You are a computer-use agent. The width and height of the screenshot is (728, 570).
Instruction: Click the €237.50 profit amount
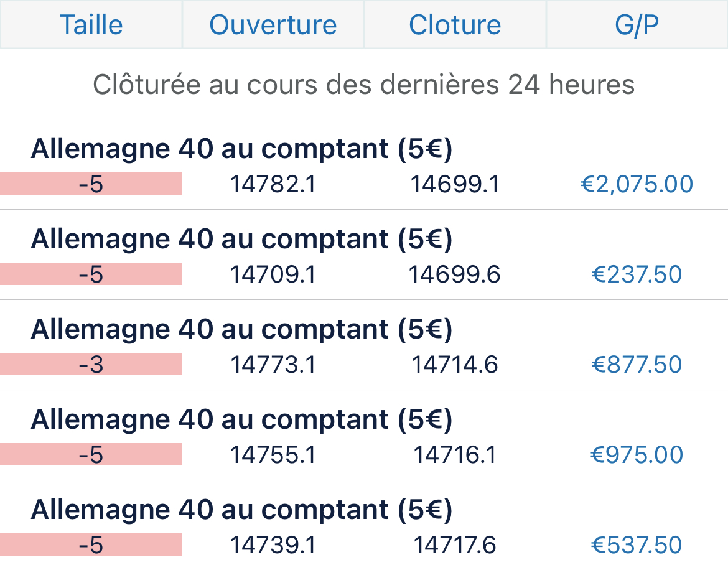(x=637, y=274)
